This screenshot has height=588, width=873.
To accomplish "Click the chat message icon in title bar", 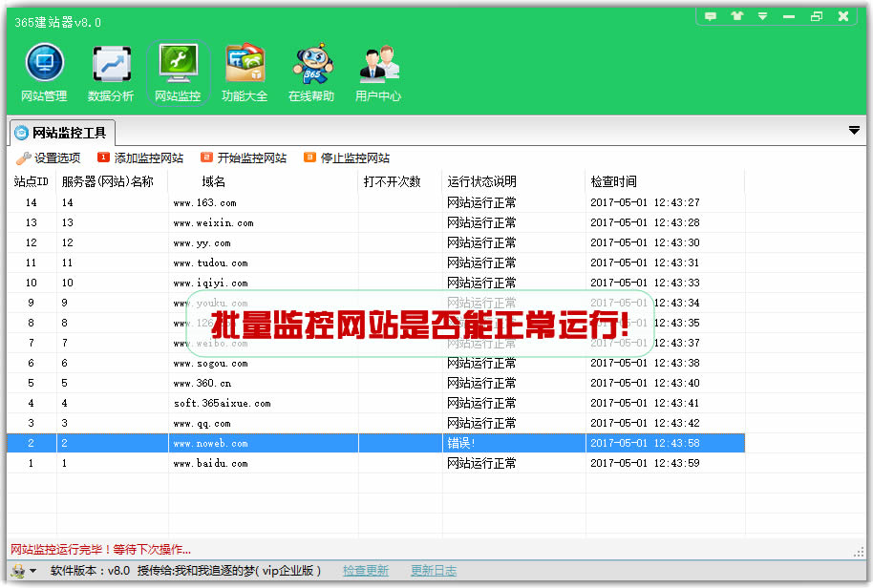I will pyautogui.click(x=711, y=16).
